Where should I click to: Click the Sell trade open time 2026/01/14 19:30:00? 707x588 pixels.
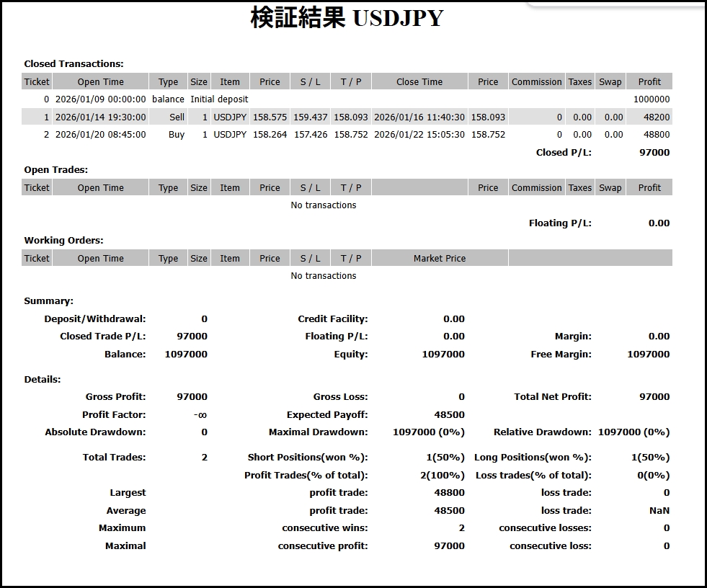pyautogui.click(x=100, y=117)
